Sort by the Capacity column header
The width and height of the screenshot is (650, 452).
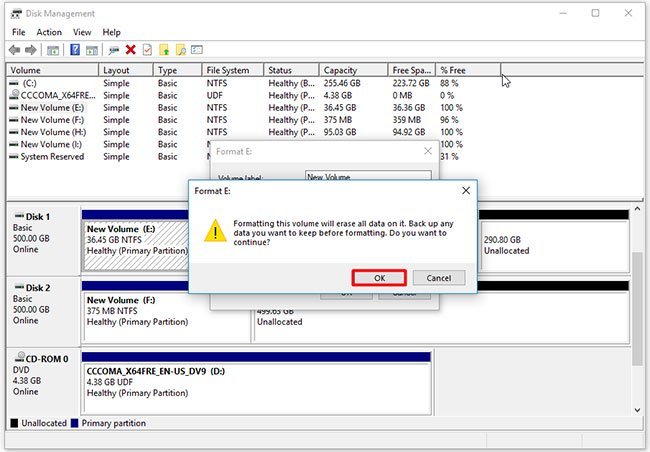click(353, 70)
